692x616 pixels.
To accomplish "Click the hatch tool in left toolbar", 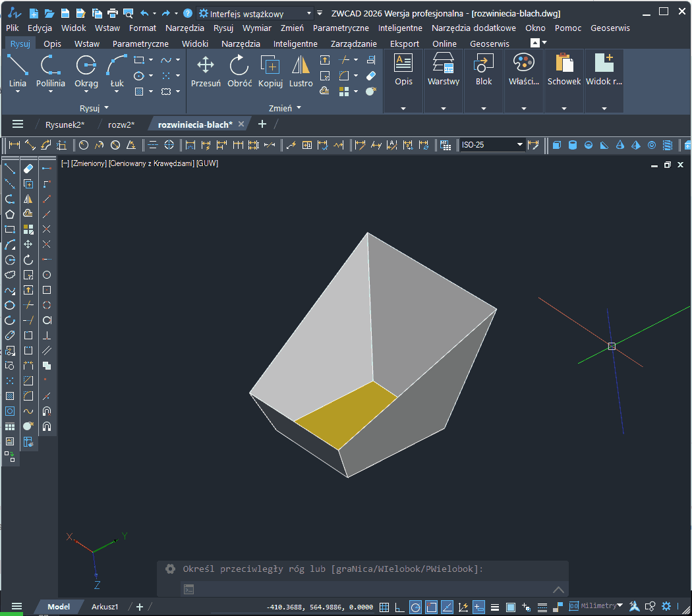I will pos(10,396).
